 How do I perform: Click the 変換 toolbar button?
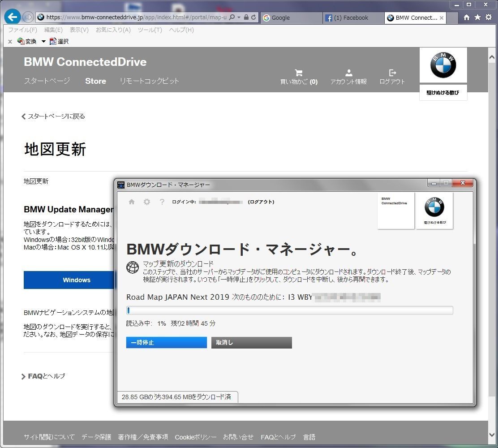(27, 41)
